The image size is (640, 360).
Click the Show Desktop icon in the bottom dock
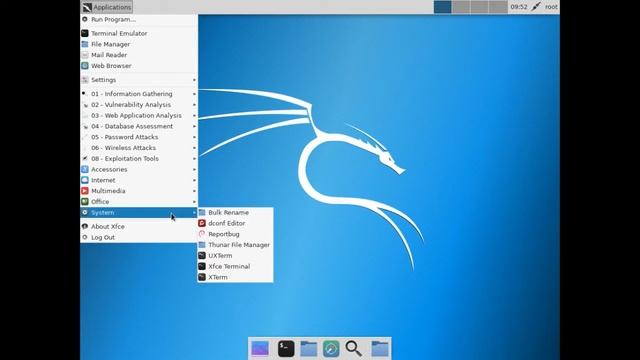point(260,349)
